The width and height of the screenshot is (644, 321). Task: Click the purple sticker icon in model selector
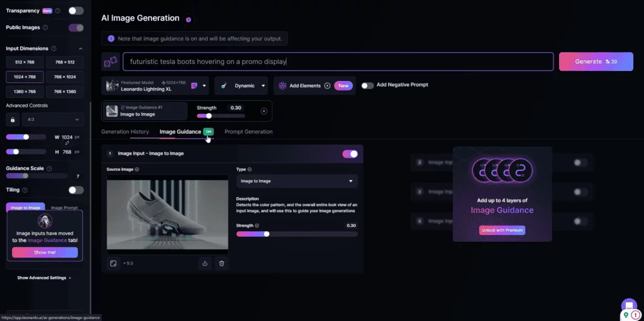pyautogui.click(x=194, y=86)
